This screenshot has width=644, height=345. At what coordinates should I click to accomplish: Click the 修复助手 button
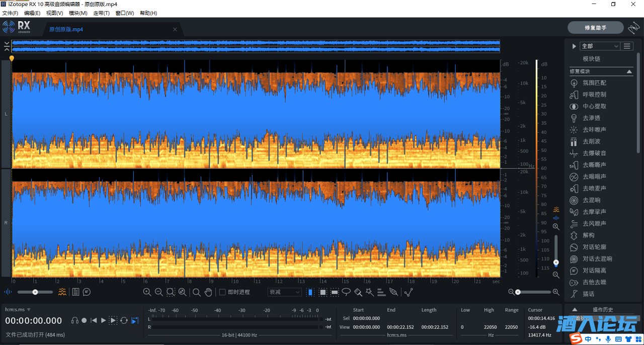tap(595, 28)
